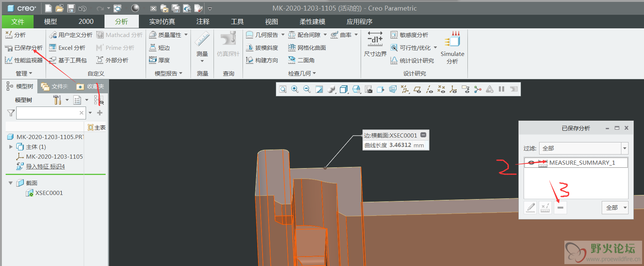
Task: Open 性能监视器 tool
Action: pyautogui.click(x=24, y=60)
